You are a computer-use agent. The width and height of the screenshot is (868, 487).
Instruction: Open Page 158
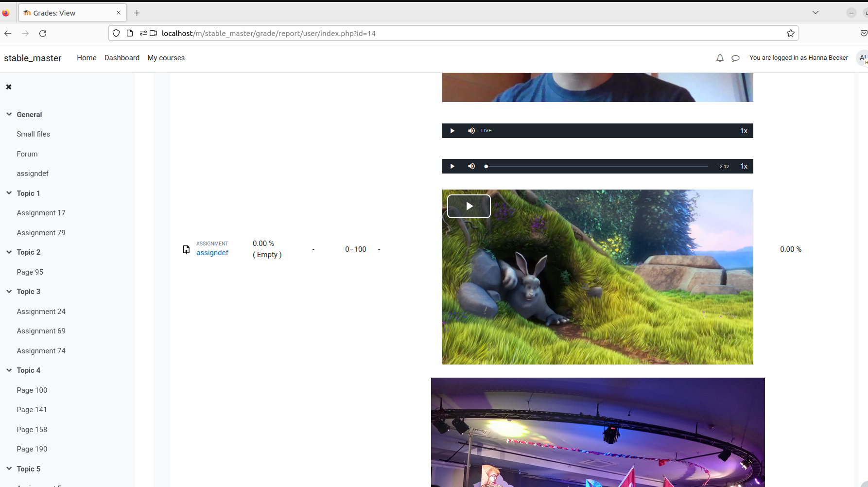point(32,430)
